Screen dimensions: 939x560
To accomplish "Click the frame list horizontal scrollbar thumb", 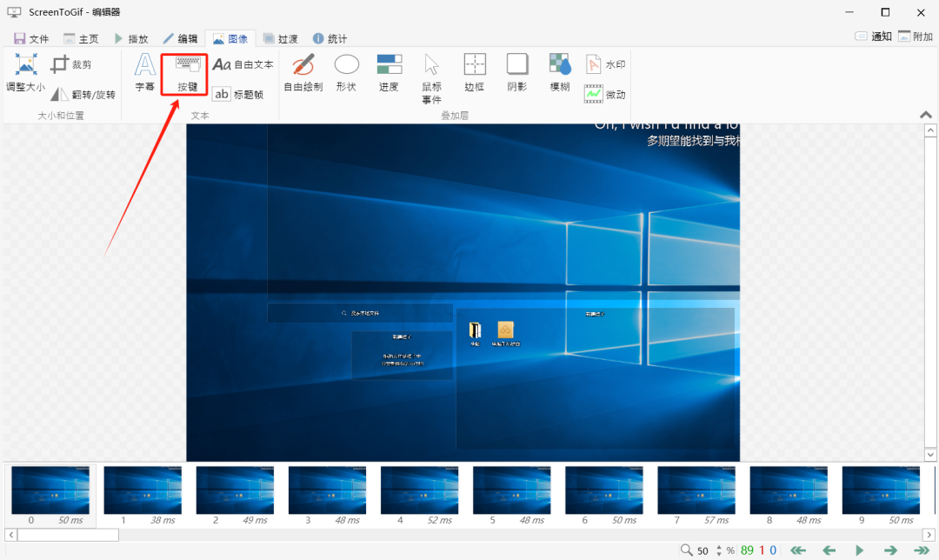I will [x=68, y=535].
